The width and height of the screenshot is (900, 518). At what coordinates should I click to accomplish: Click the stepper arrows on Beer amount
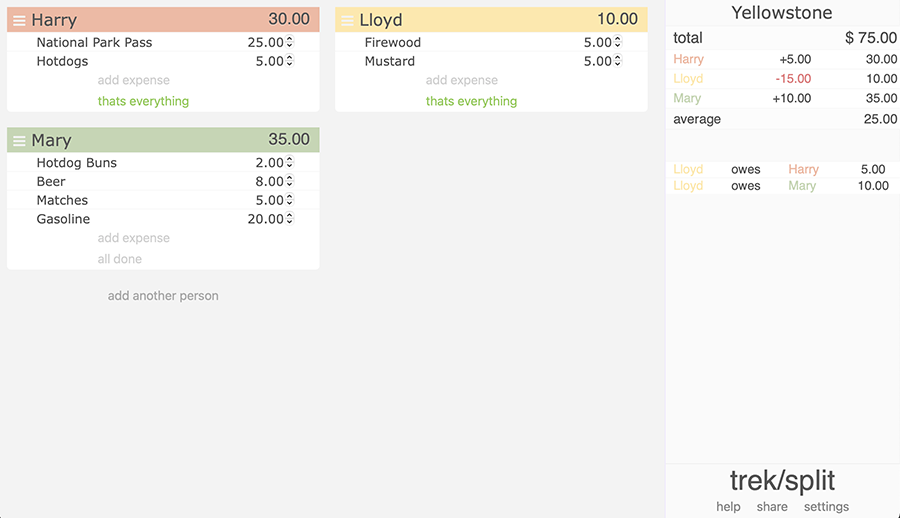pyautogui.click(x=289, y=181)
